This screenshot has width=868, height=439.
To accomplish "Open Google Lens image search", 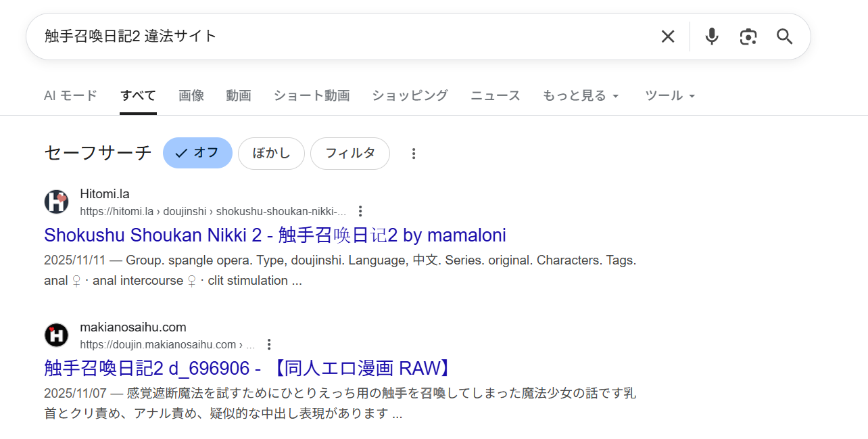I will [748, 37].
